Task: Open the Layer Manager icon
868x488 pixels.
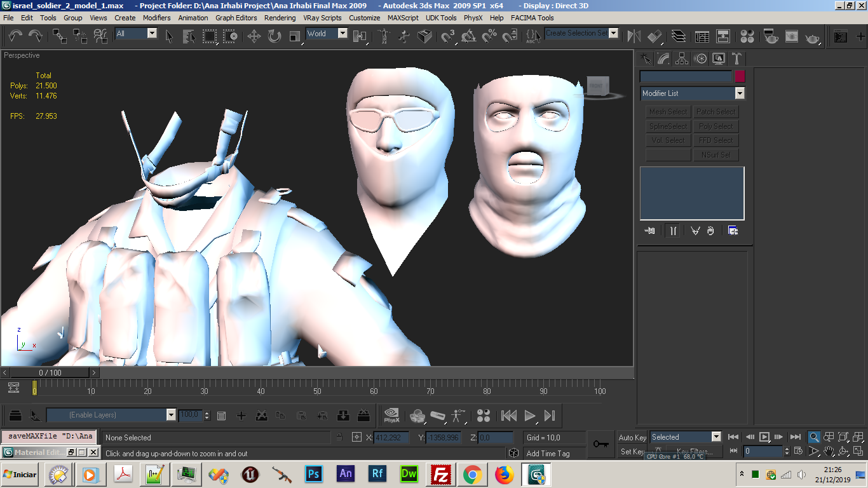Action: pyautogui.click(x=679, y=36)
